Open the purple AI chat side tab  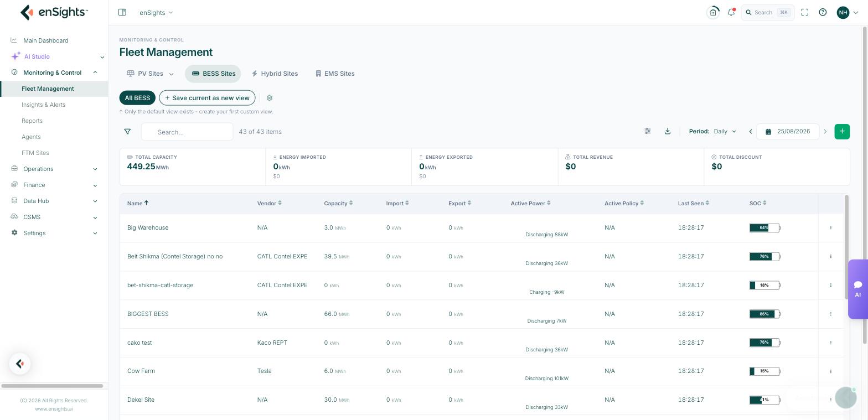coord(857,289)
